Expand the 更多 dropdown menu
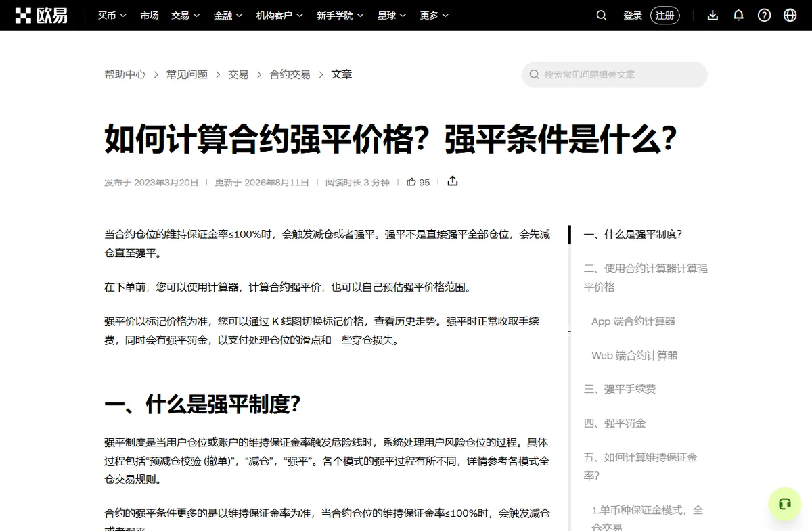The height and width of the screenshot is (531, 812). (434, 16)
